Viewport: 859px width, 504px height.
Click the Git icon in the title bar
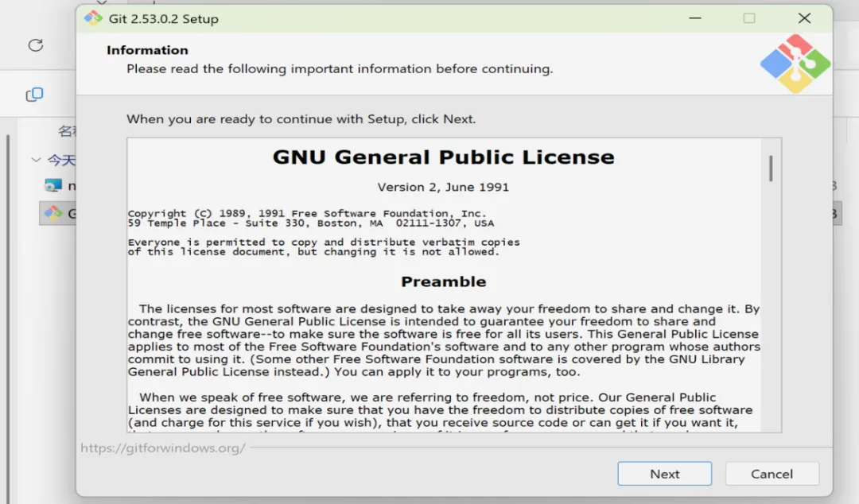93,18
